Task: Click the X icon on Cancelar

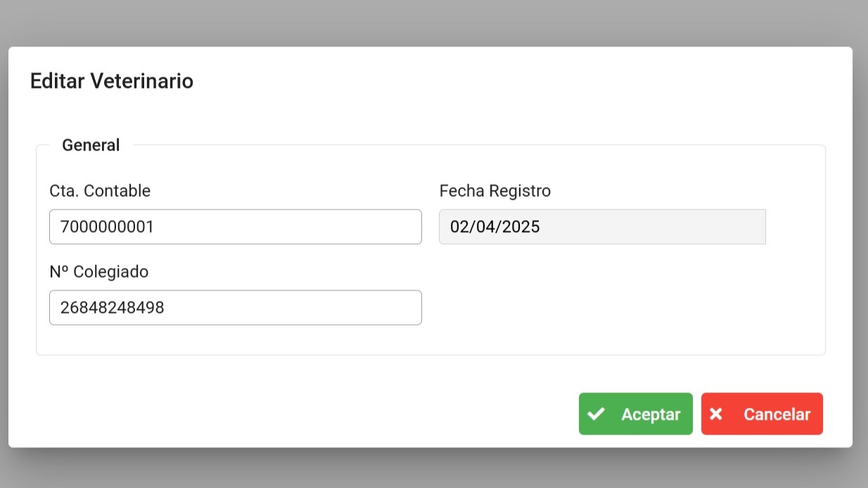Action: (x=716, y=414)
